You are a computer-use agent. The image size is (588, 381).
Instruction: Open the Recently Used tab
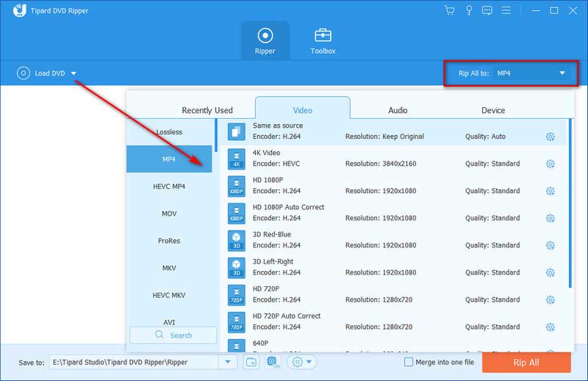point(207,110)
